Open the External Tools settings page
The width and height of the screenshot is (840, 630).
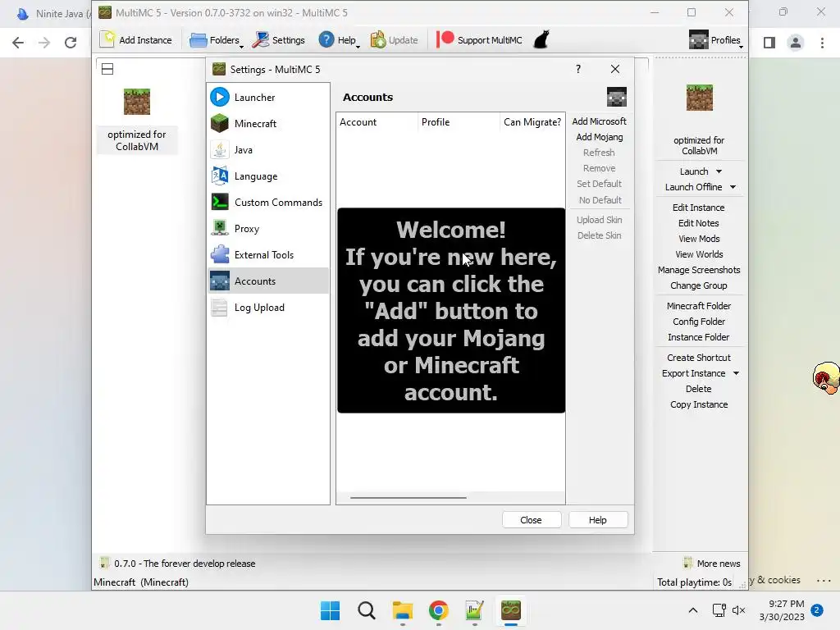[x=268, y=254]
